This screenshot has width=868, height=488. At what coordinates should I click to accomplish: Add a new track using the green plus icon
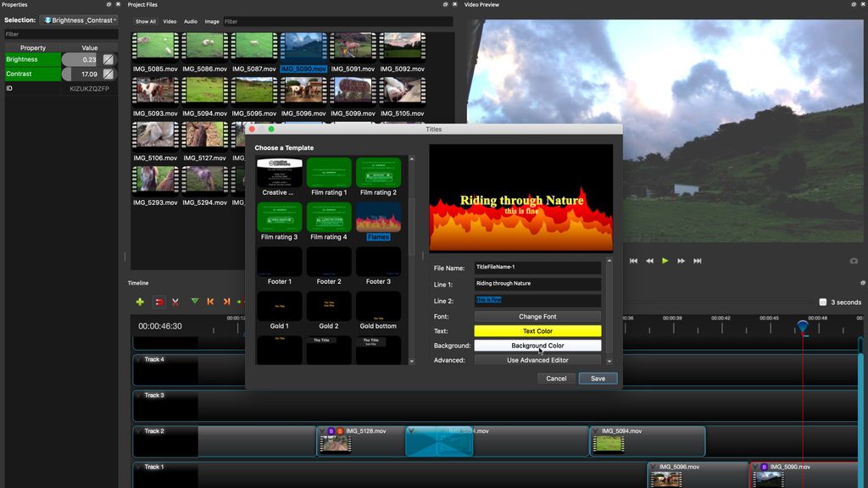pos(140,301)
